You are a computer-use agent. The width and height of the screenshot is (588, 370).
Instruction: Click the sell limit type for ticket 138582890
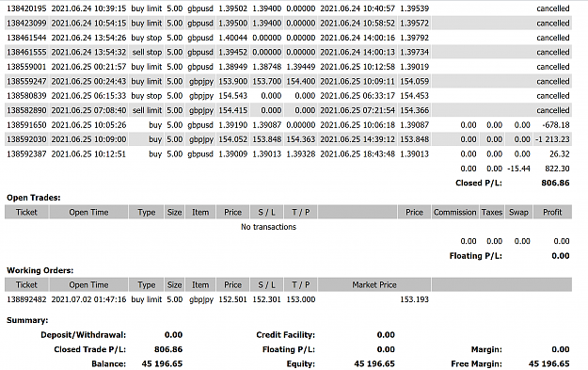[147, 110]
